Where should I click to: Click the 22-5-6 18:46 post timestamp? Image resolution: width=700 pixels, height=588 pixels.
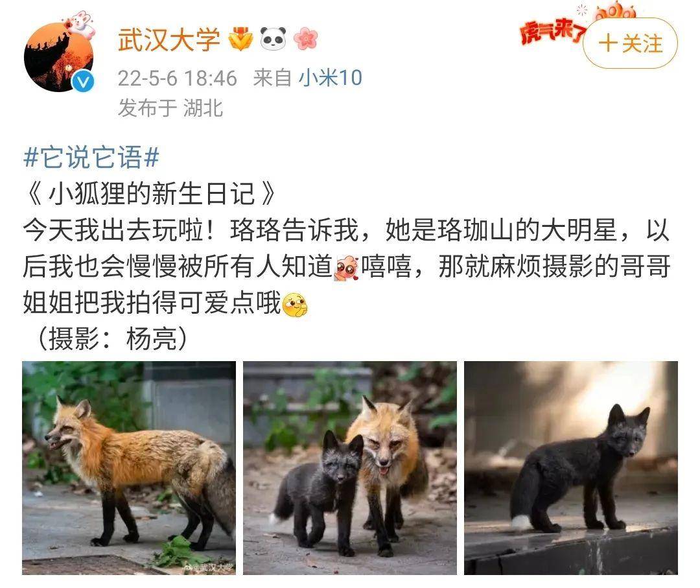tap(177, 78)
